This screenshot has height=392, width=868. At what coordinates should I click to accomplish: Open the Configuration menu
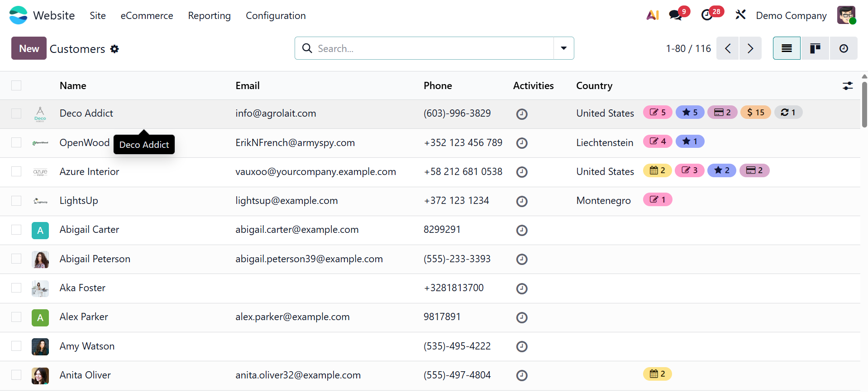click(x=276, y=15)
